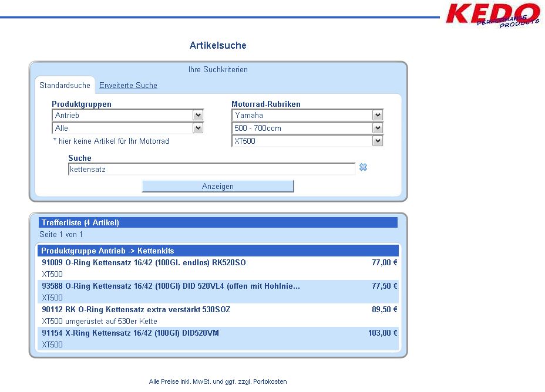
Task: Click the Anzeigen button
Action: pyautogui.click(x=218, y=186)
